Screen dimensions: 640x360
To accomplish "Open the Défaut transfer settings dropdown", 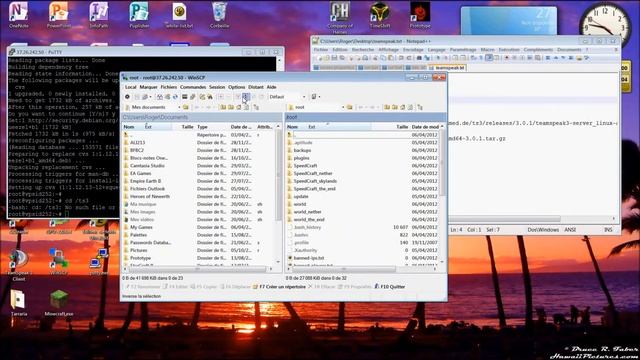I will (287, 97).
